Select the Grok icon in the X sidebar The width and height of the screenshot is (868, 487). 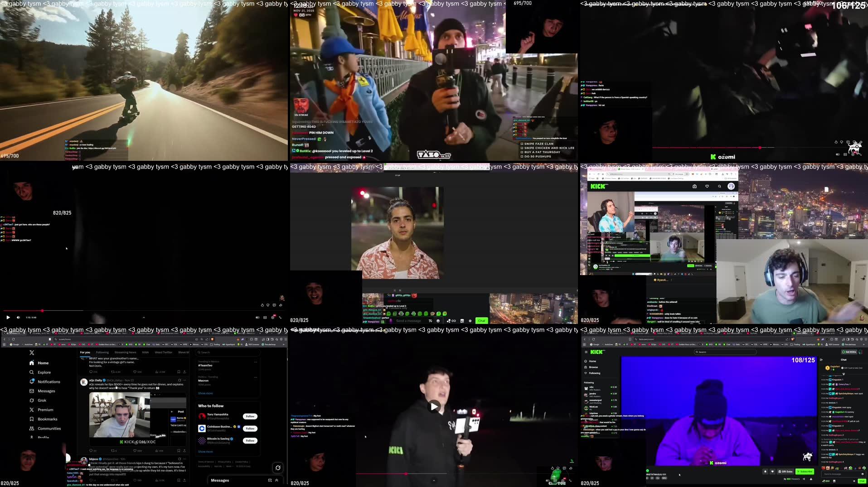[32, 400]
